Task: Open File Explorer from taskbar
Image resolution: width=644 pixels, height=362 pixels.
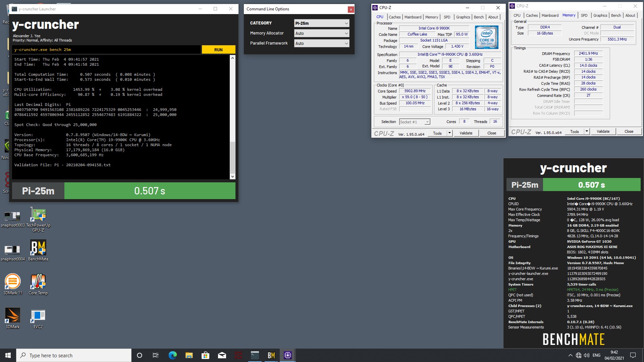Action: [189, 355]
